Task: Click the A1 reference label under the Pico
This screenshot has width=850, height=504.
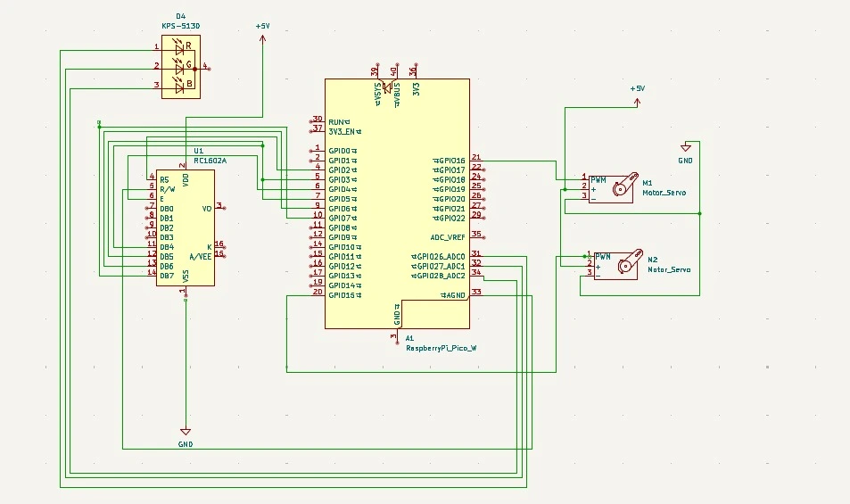Action: [x=409, y=338]
